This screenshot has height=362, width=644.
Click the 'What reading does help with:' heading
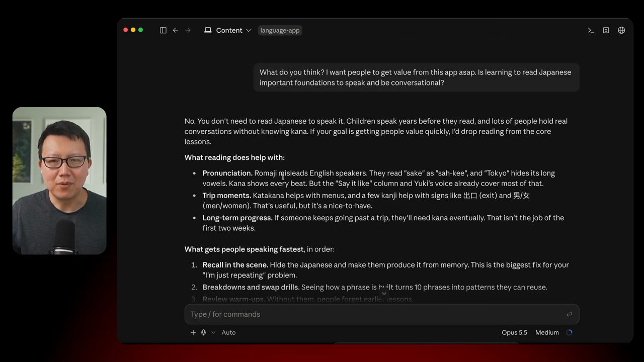click(x=234, y=157)
